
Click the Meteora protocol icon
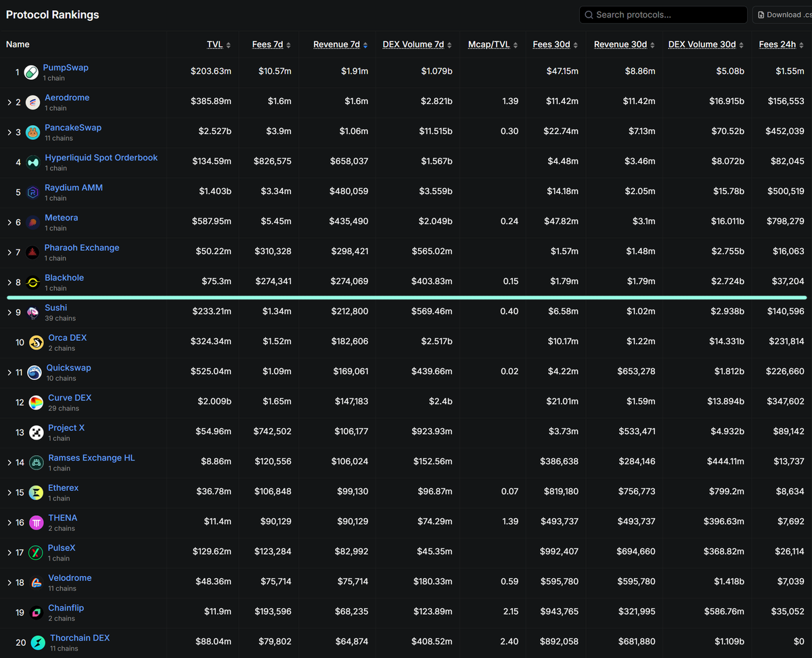point(32,222)
